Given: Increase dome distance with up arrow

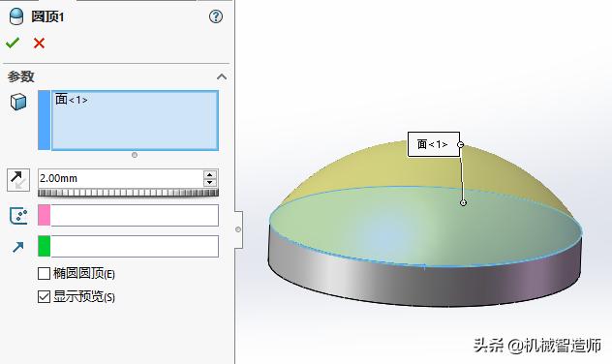Looking at the screenshot, I should [210, 174].
